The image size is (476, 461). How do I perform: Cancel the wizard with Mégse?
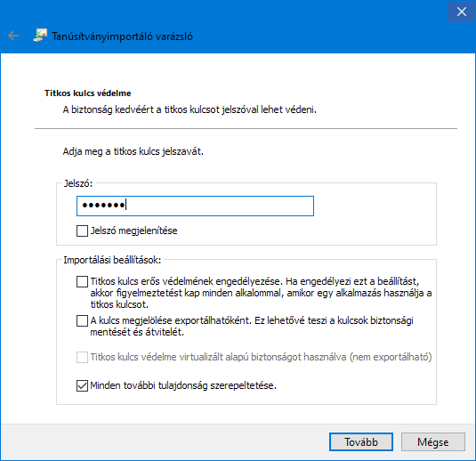pos(433,442)
